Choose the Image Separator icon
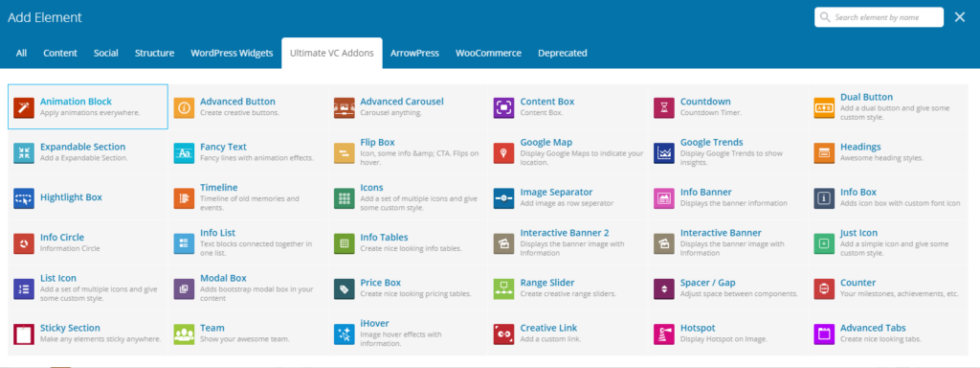Screen dimensions: 980x368 click(x=503, y=197)
